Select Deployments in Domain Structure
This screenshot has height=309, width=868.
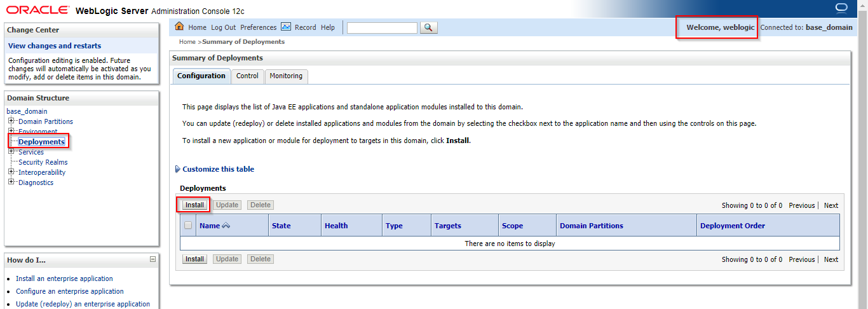click(41, 142)
